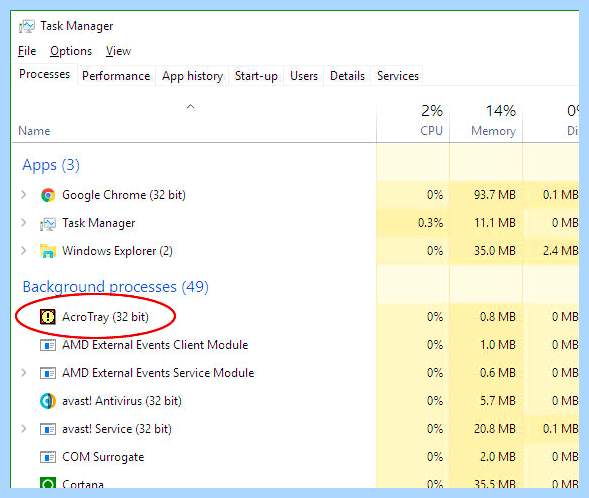The width and height of the screenshot is (589, 498).
Task: Click the 0.8 MB memory value
Action: tap(497, 317)
